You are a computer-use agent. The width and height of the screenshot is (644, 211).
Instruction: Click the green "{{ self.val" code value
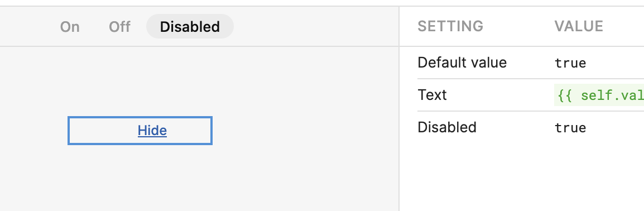(599, 95)
